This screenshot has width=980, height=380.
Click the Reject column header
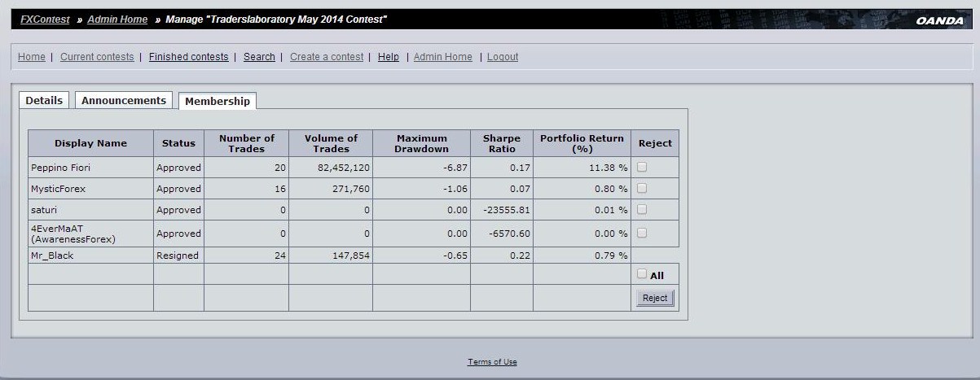pyautogui.click(x=655, y=143)
